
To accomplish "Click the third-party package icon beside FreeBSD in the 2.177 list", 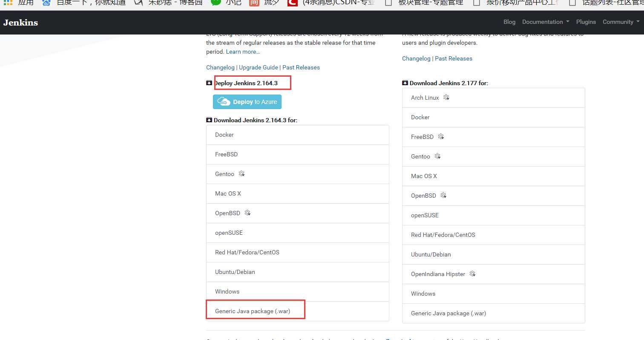I will coord(441,136).
